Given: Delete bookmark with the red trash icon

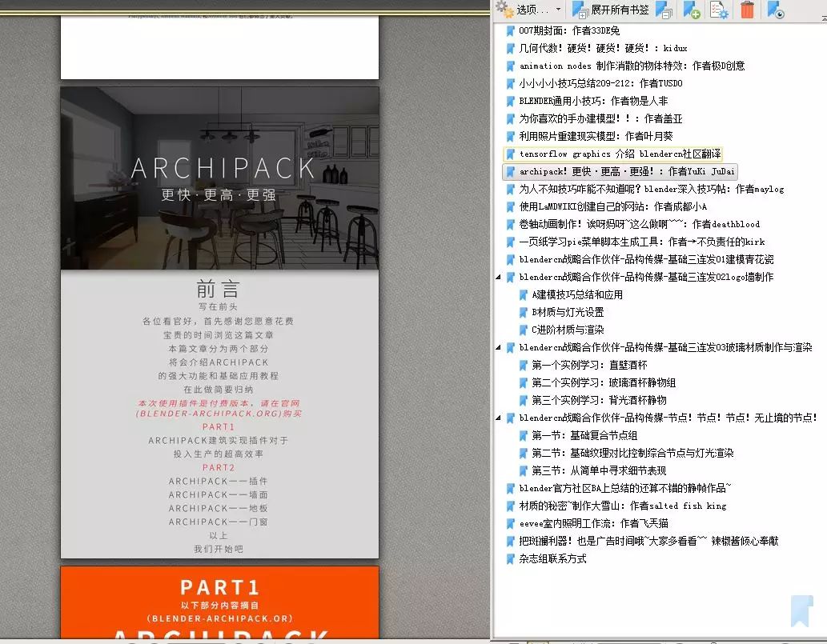Looking at the screenshot, I should pyautogui.click(x=748, y=10).
